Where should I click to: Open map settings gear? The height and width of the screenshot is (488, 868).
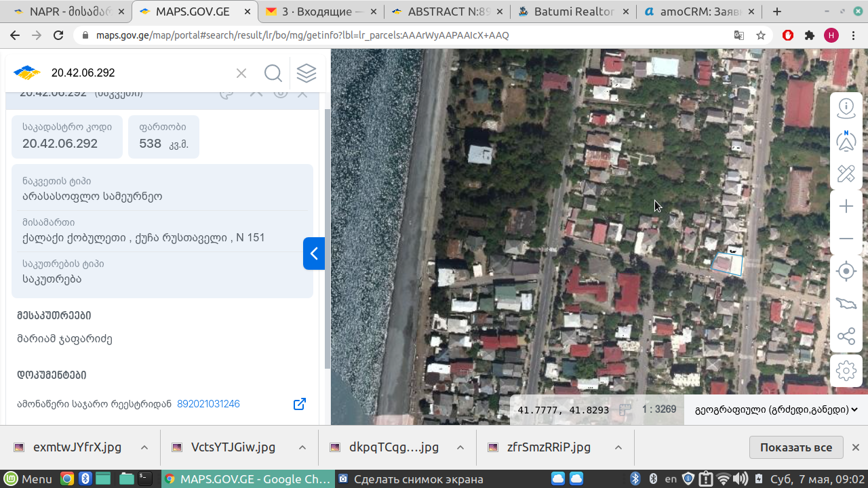click(846, 371)
